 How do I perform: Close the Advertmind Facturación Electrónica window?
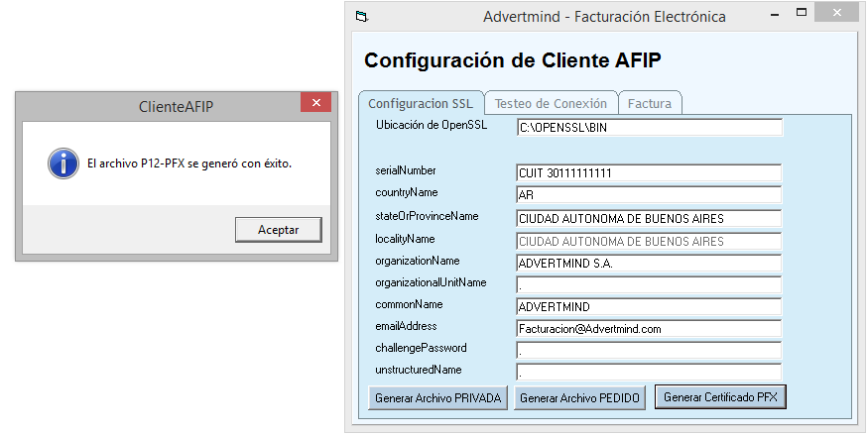(x=836, y=13)
